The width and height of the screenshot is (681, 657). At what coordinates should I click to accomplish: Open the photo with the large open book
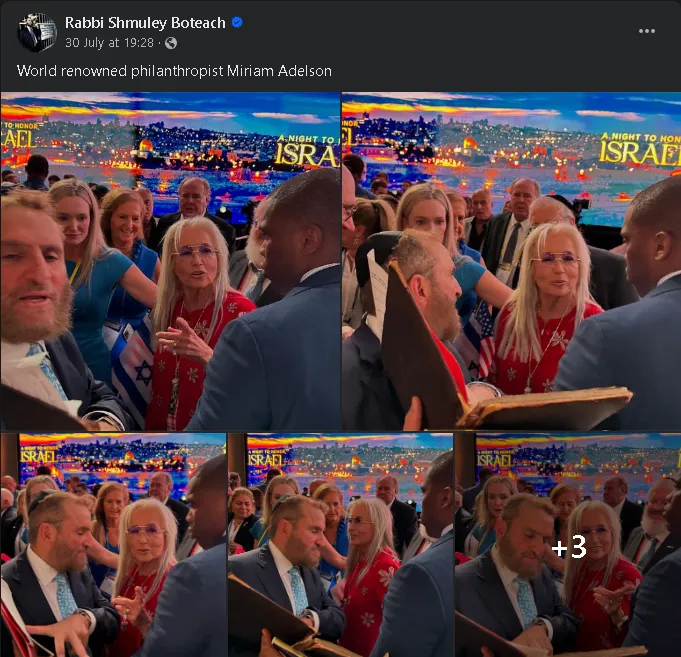pos(511,261)
